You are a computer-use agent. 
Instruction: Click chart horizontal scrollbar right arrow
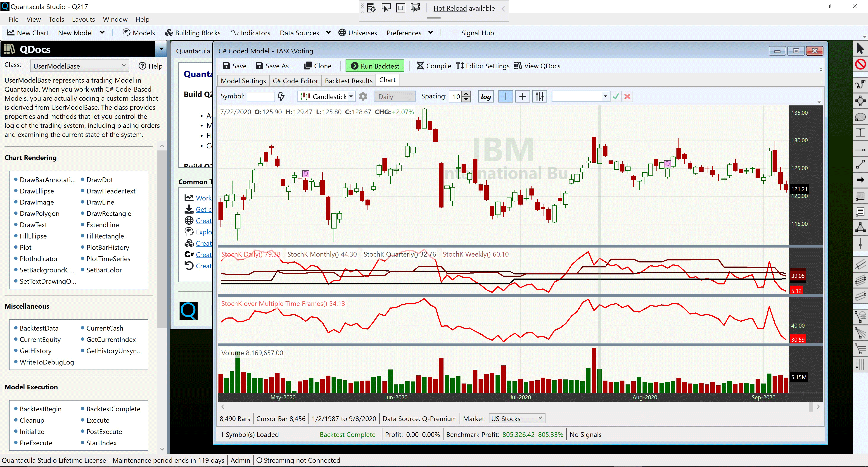pos(818,407)
